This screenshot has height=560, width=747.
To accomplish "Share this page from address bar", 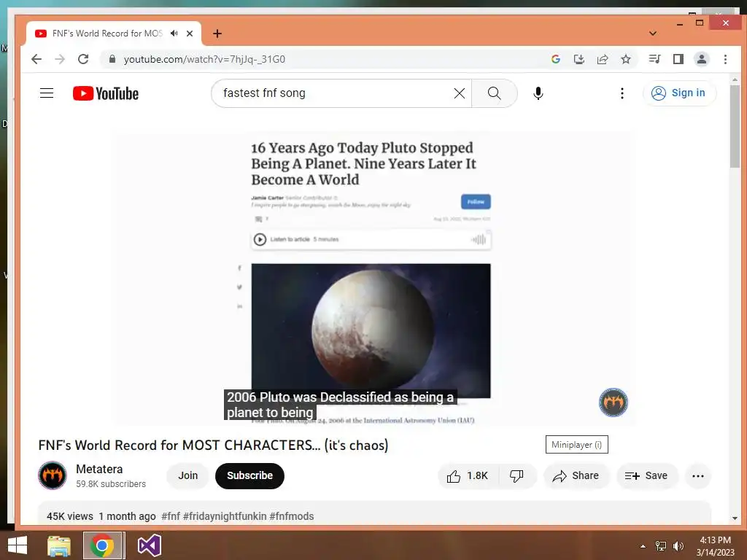I will point(602,59).
